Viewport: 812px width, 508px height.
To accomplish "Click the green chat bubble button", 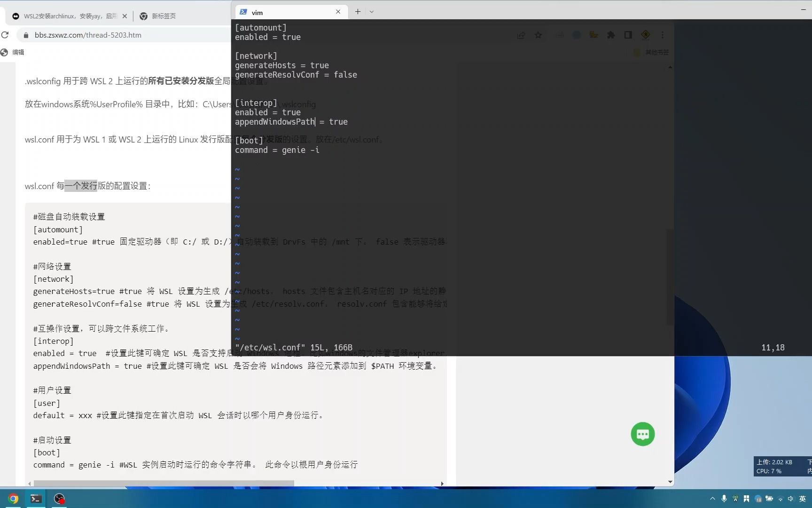I will (643, 434).
